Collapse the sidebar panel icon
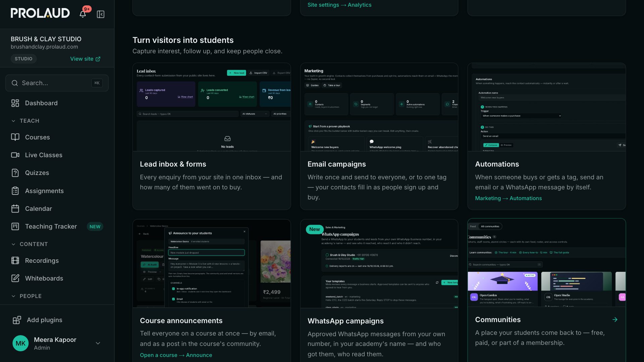This screenshot has height=362, width=644. [101, 14]
